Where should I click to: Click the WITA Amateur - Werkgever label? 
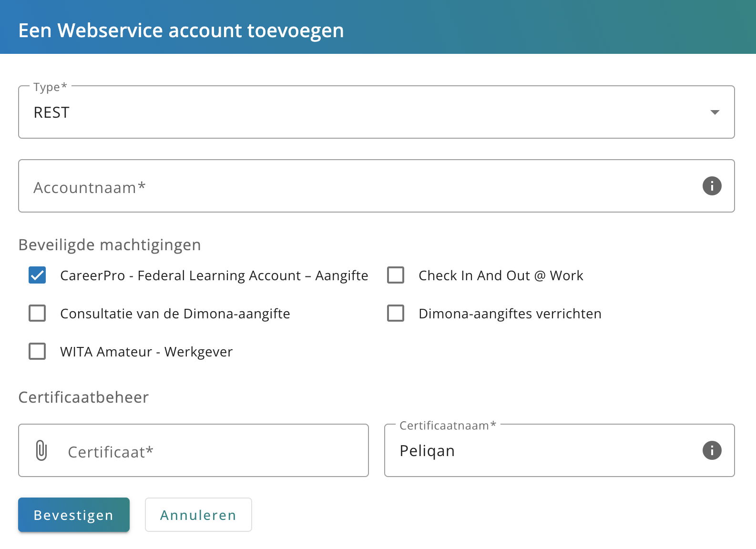pyautogui.click(x=146, y=352)
